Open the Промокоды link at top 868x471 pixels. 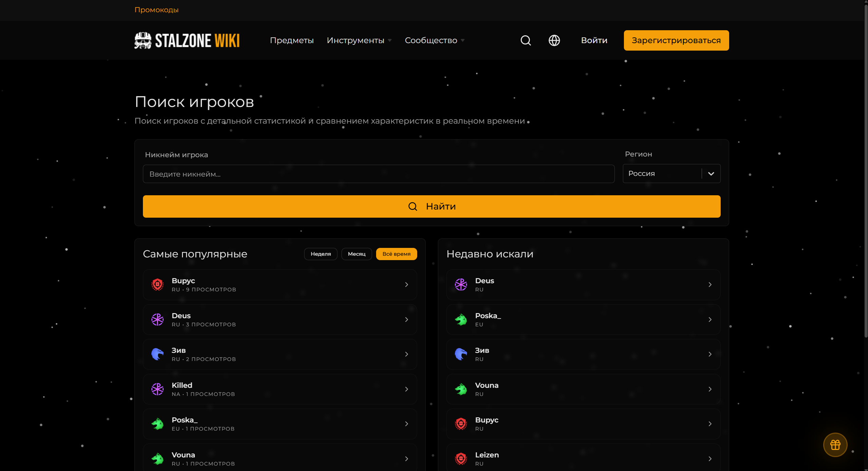pyautogui.click(x=156, y=10)
